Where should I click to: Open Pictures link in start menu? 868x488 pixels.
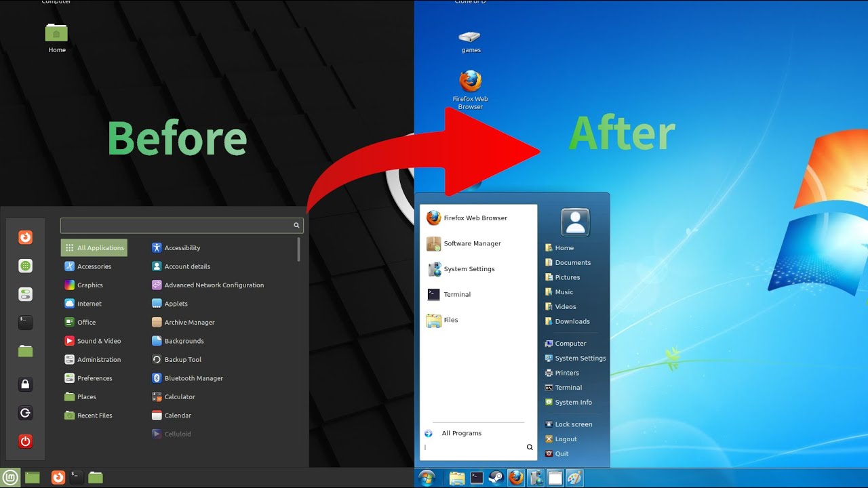(562, 277)
